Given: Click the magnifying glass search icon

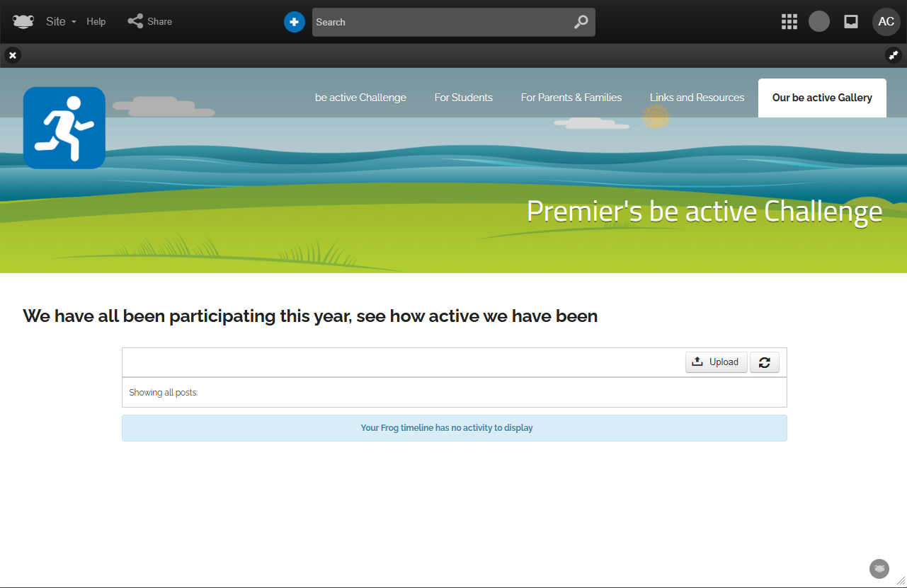Looking at the screenshot, I should point(581,22).
